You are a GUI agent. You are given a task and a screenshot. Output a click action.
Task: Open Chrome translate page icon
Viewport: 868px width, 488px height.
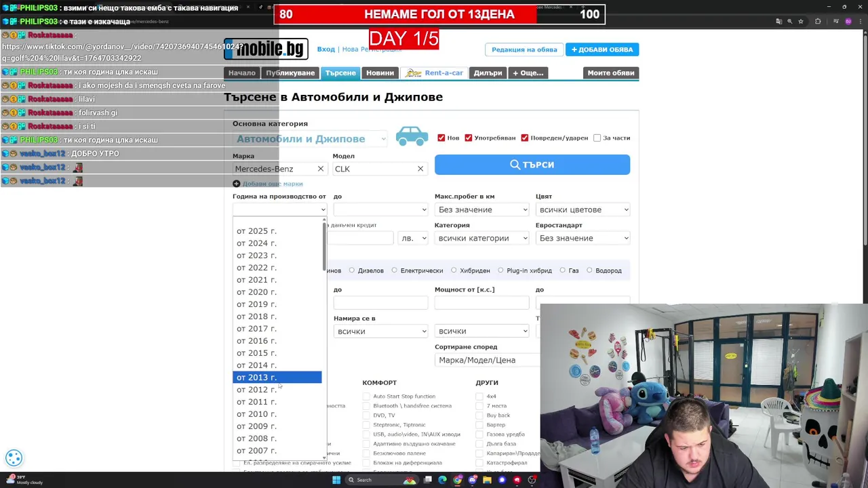(778, 22)
